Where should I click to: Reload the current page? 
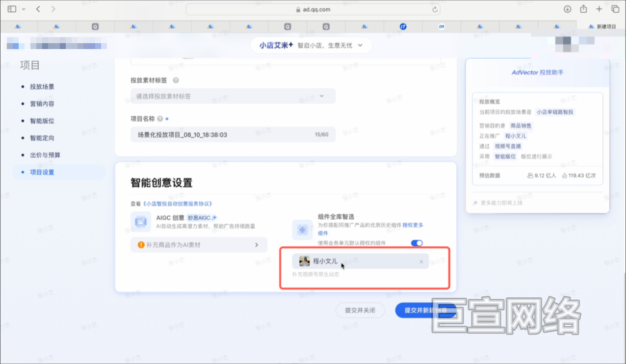click(435, 9)
